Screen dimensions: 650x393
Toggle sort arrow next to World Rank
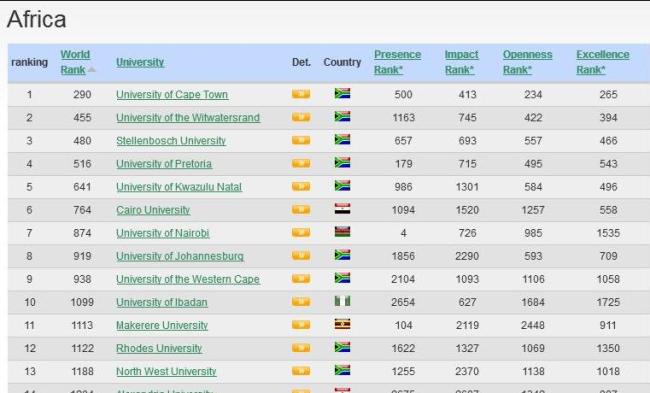pyautogui.click(x=92, y=70)
